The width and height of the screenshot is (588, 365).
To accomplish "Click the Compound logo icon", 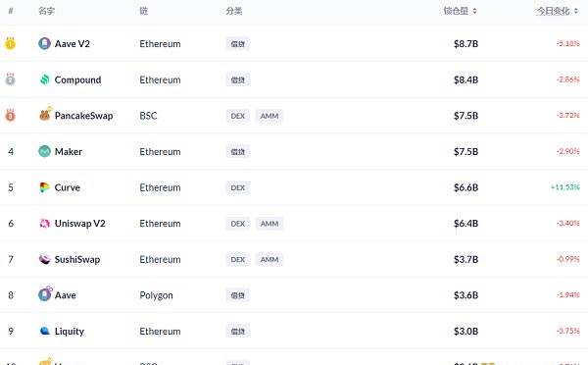I will point(45,79).
